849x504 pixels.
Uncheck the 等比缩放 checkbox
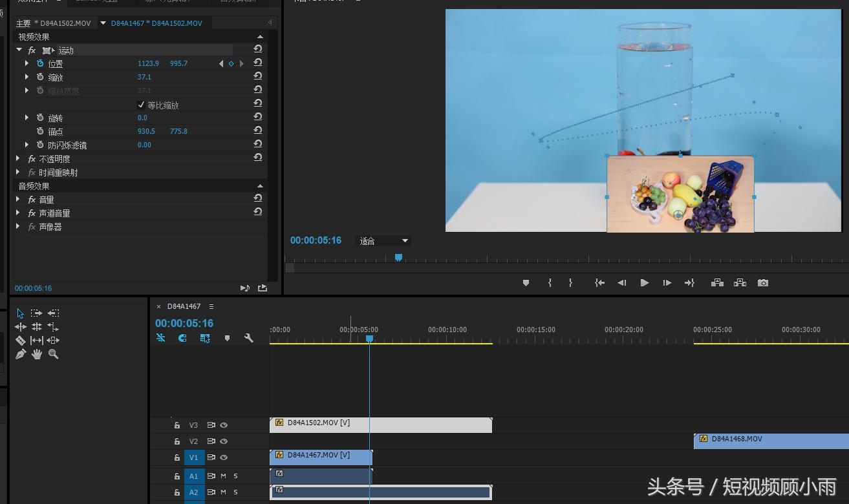click(142, 105)
